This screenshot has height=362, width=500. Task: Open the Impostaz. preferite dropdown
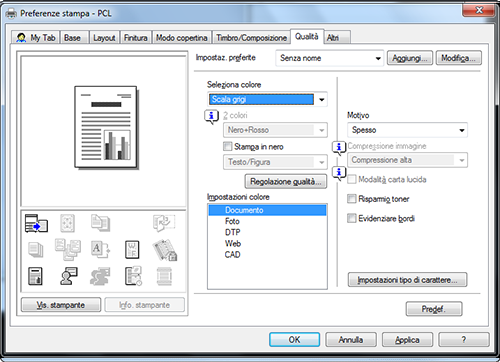329,58
